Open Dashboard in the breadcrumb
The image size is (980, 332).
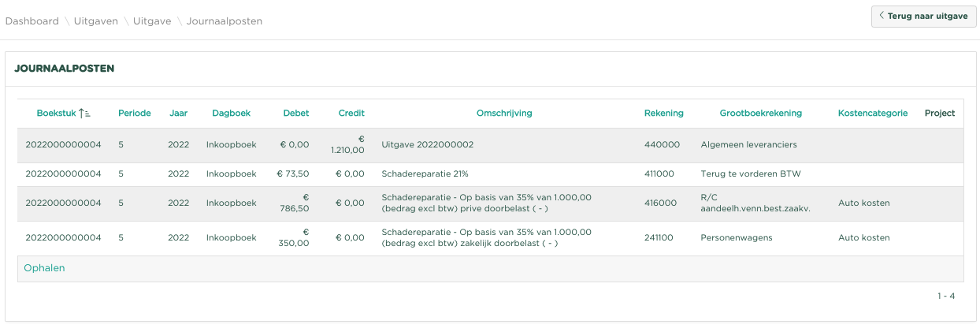(32, 21)
